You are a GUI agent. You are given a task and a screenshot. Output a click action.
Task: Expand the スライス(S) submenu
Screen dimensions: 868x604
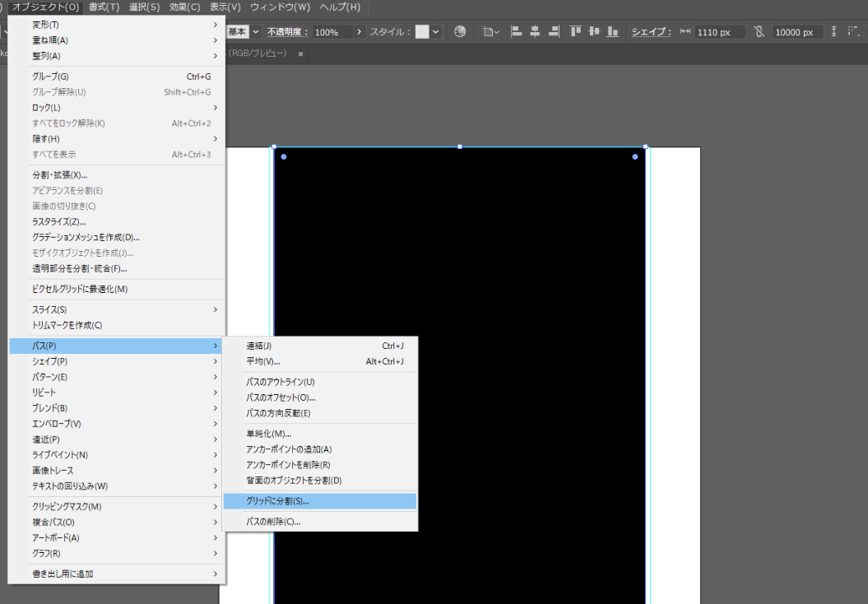(x=116, y=309)
